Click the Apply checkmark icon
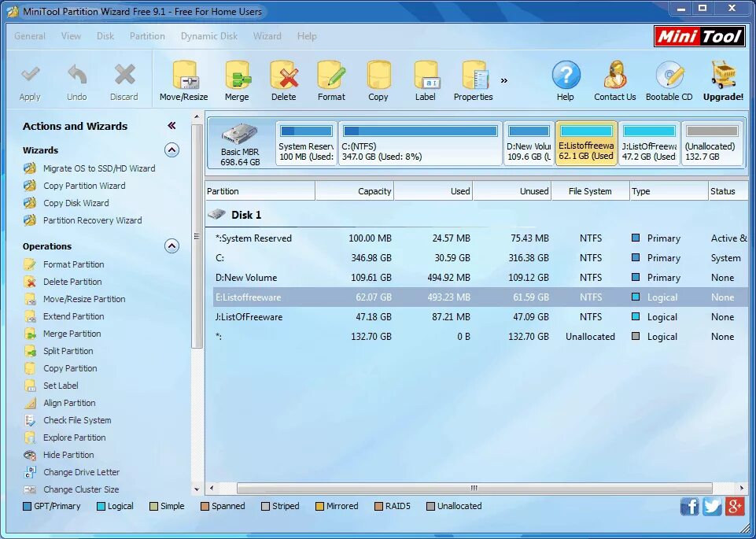The width and height of the screenshot is (756, 539). pos(30,76)
